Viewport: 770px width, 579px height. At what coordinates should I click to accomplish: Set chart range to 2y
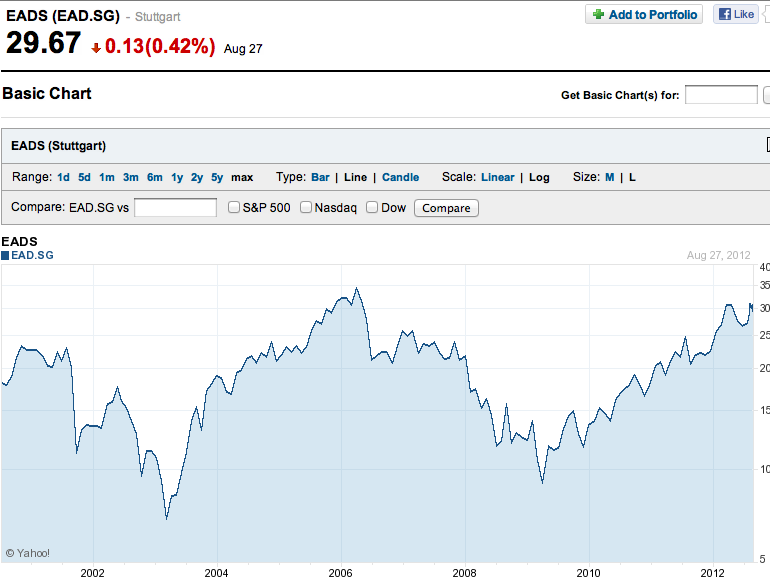click(x=197, y=177)
